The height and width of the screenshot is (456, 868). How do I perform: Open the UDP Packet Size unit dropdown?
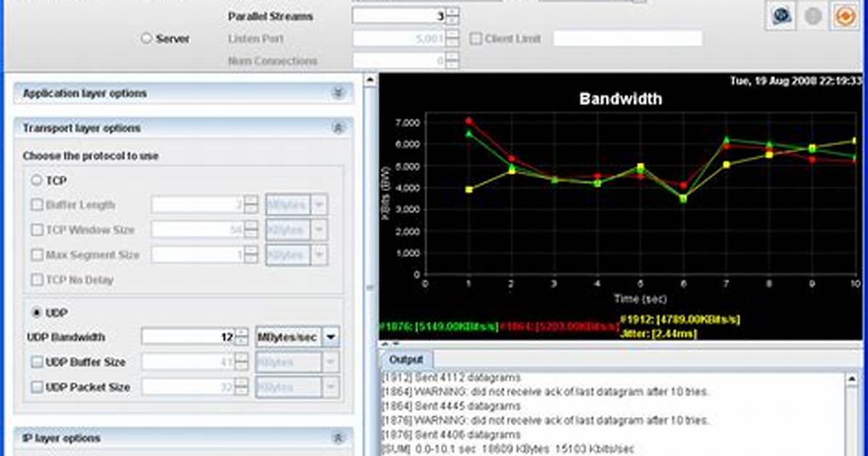coord(330,387)
